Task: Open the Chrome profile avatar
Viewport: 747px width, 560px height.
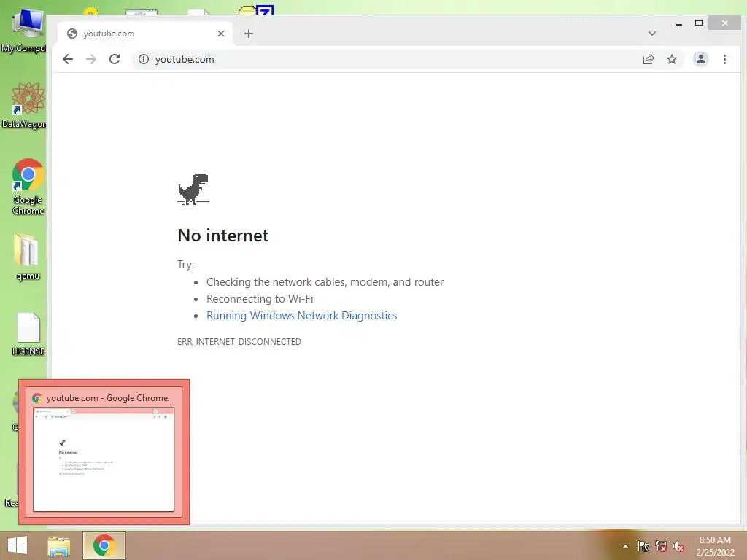Action: 701,59
